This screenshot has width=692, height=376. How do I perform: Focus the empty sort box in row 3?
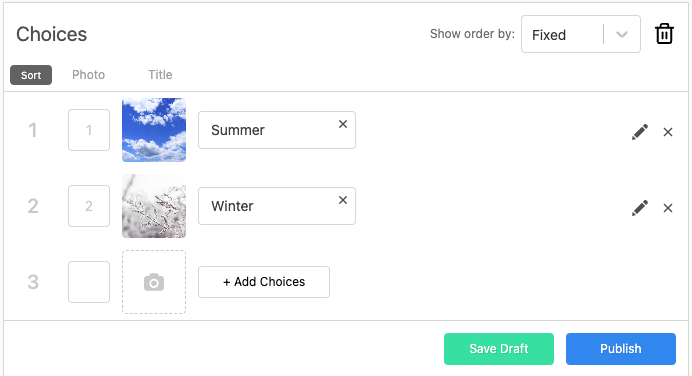pos(89,282)
